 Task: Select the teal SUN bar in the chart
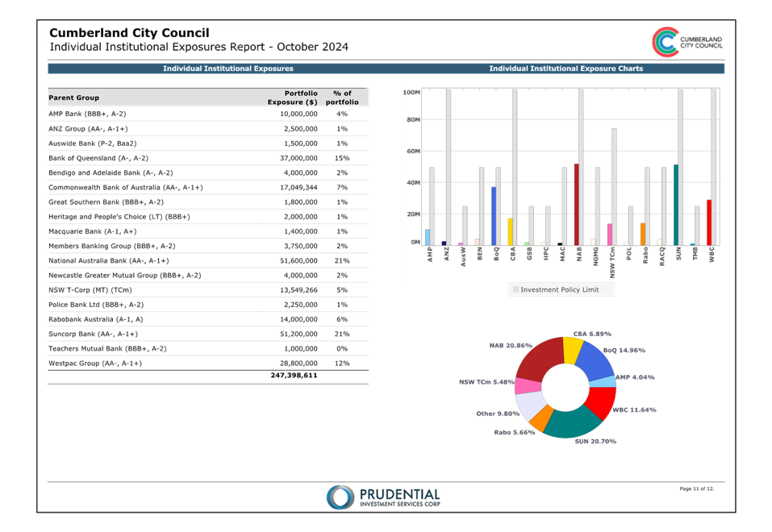676,206
